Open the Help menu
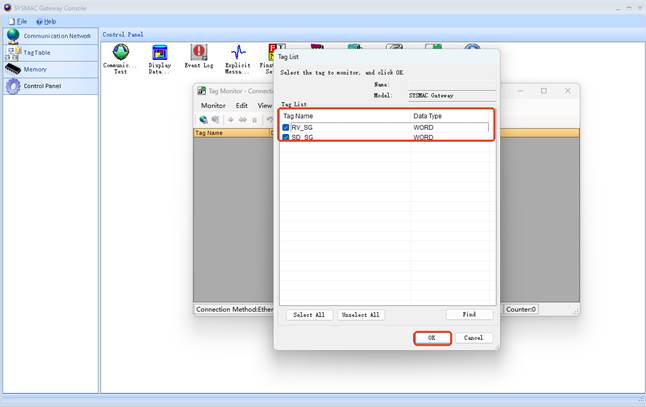The width and height of the screenshot is (646, 407). pos(46,21)
